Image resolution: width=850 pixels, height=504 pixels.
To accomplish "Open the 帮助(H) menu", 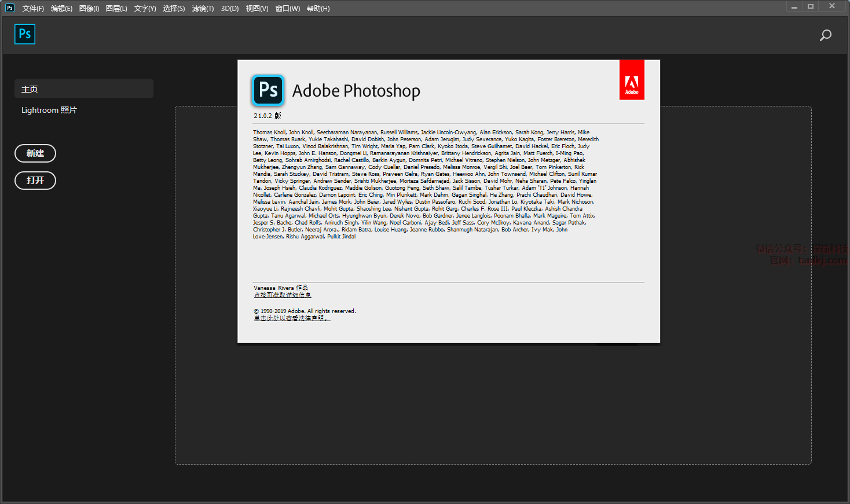I will (318, 9).
